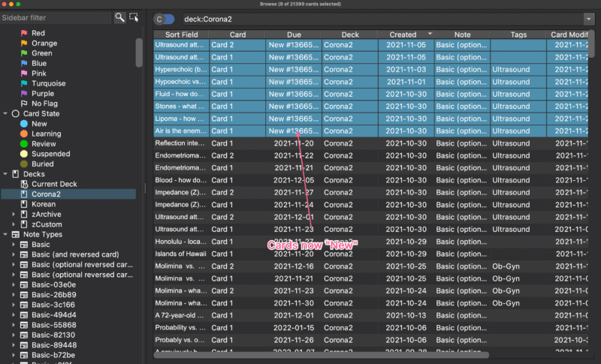Image resolution: width=601 pixels, height=364 pixels.
Task: Select the Basic-3c166 note type
Action: pos(53,305)
